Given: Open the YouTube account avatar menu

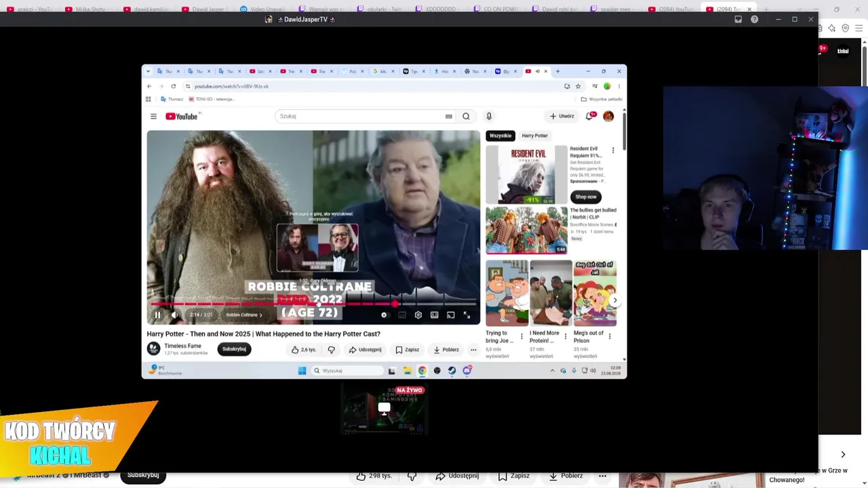Looking at the screenshot, I should (x=608, y=117).
